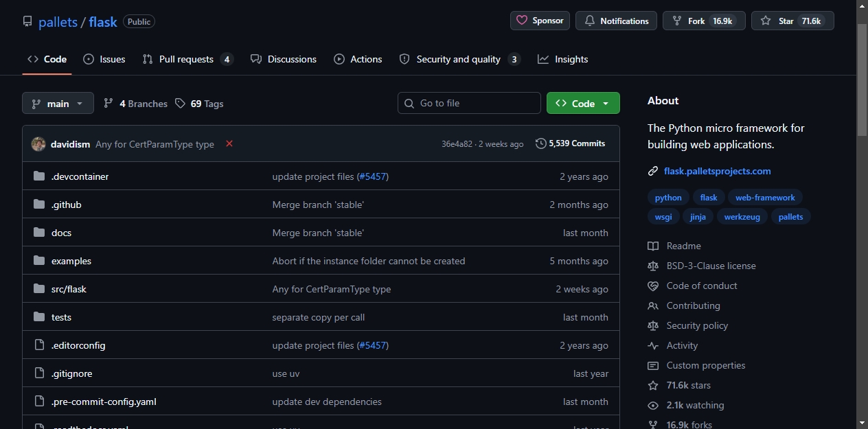Open the tests folder

point(61,317)
